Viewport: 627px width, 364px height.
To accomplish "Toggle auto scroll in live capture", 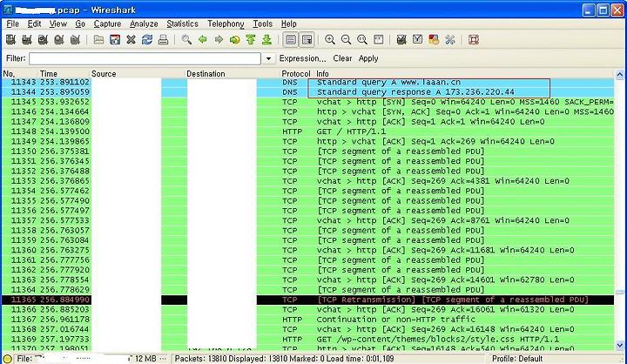I will coord(307,39).
